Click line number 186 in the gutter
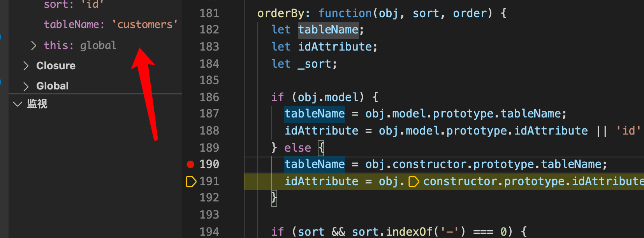 (209, 97)
